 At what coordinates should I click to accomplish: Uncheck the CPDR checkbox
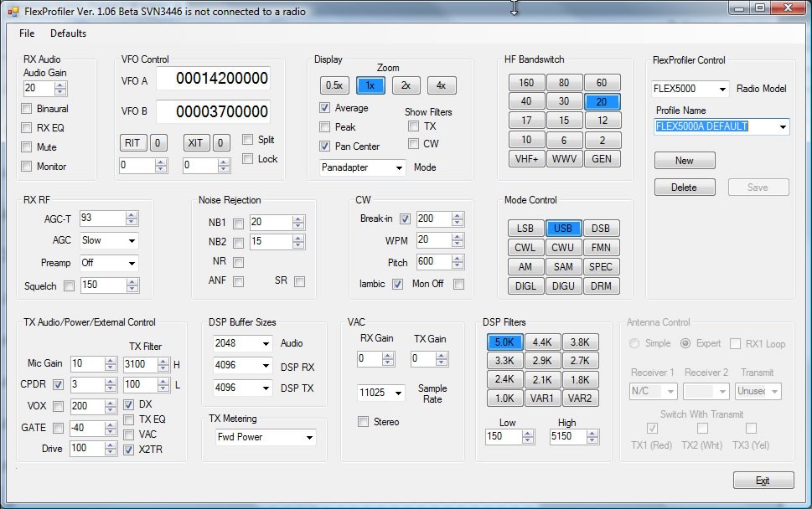pos(58,384)
